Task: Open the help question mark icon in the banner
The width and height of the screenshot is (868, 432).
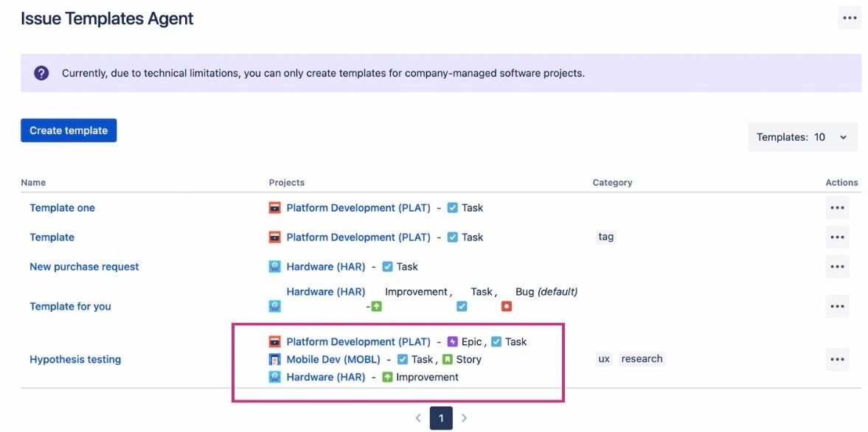Action: pos(41,73)
